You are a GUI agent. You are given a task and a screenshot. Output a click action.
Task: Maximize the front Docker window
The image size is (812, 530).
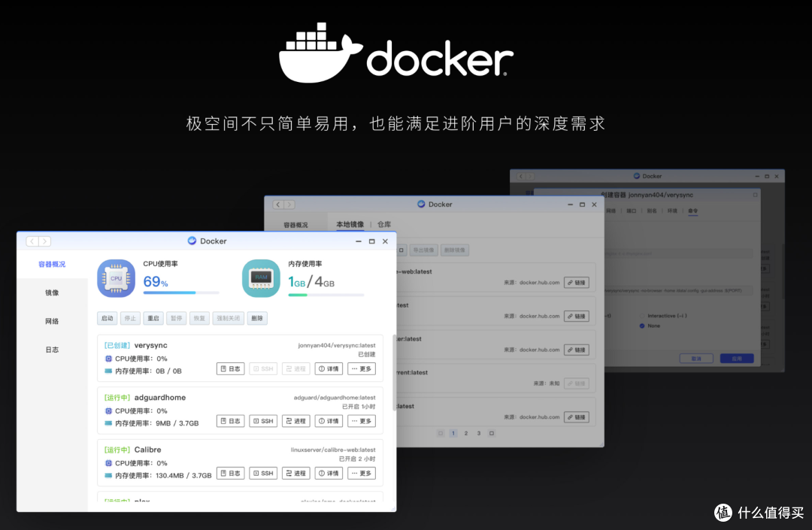[371, 241]
